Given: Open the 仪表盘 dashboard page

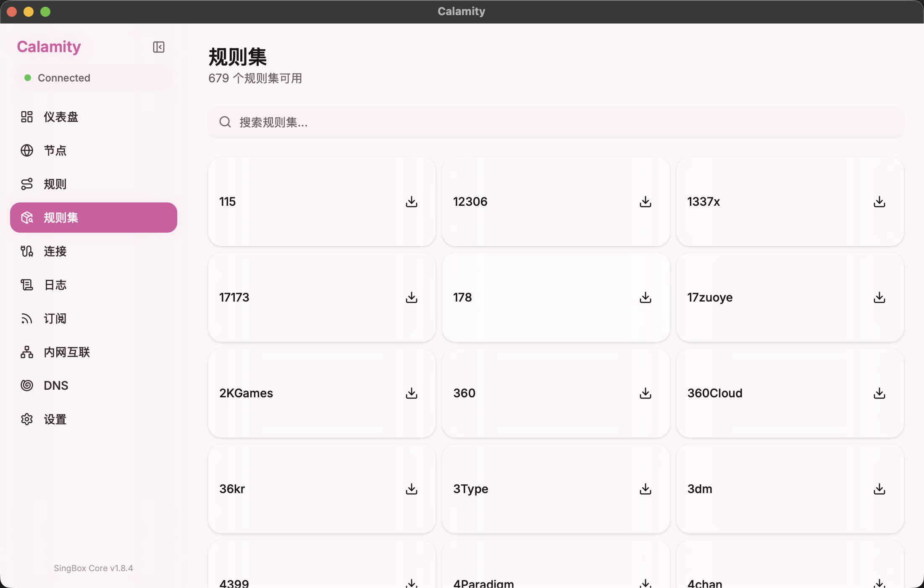Looking at the screenshot, I should (61, 117).
